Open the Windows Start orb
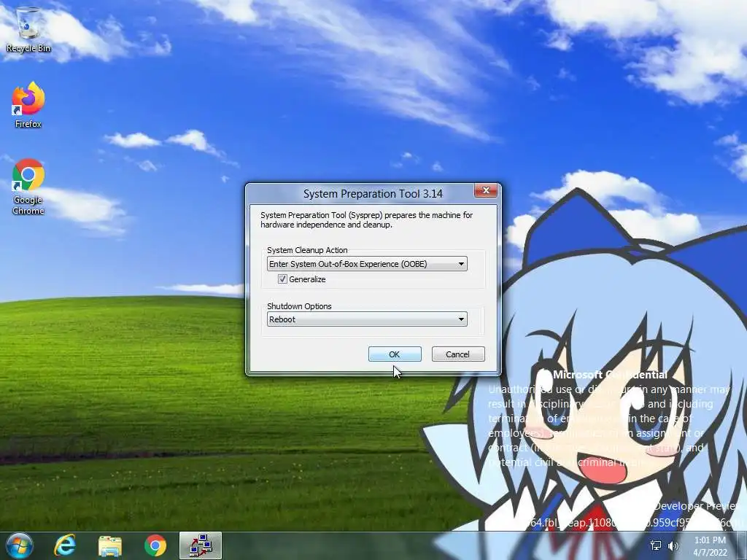Image resolution: width=747 pixels, height=560 pixels. 19,545
